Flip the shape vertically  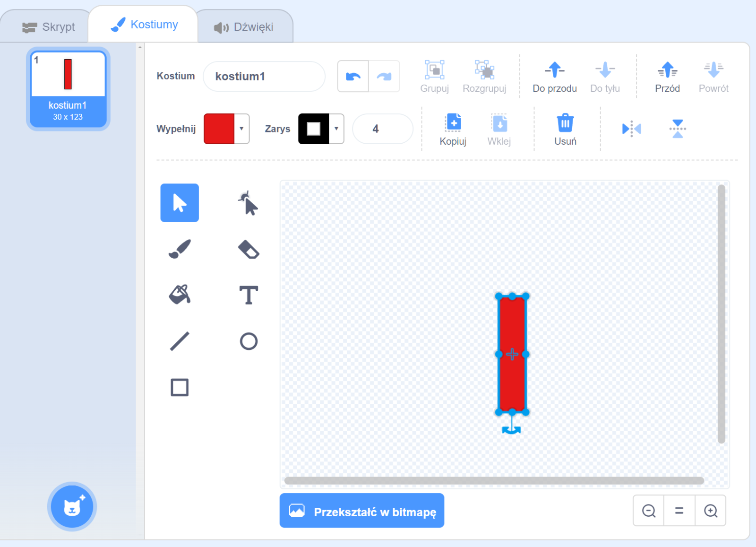coord(678,129)
